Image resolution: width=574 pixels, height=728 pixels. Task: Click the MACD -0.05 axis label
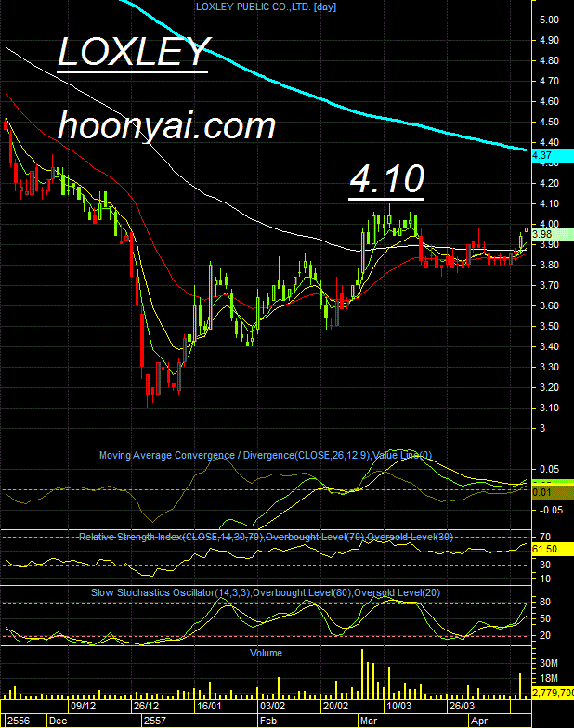tap(550, 510)
